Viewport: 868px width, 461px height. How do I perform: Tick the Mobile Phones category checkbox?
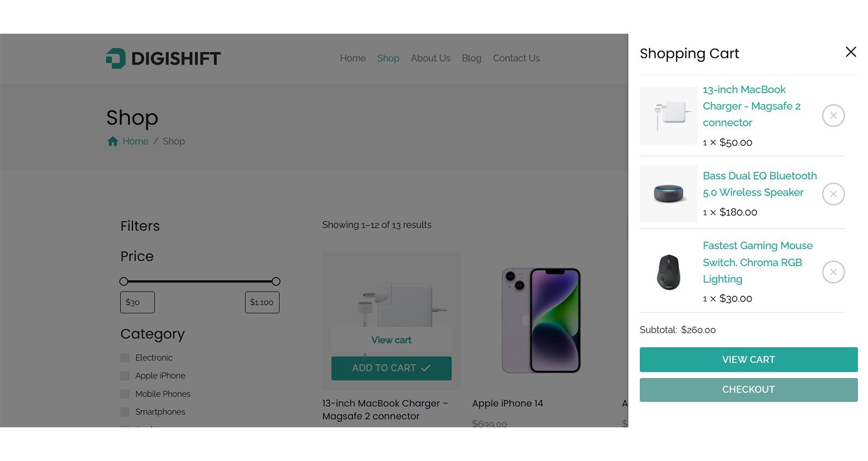point(125,394)
